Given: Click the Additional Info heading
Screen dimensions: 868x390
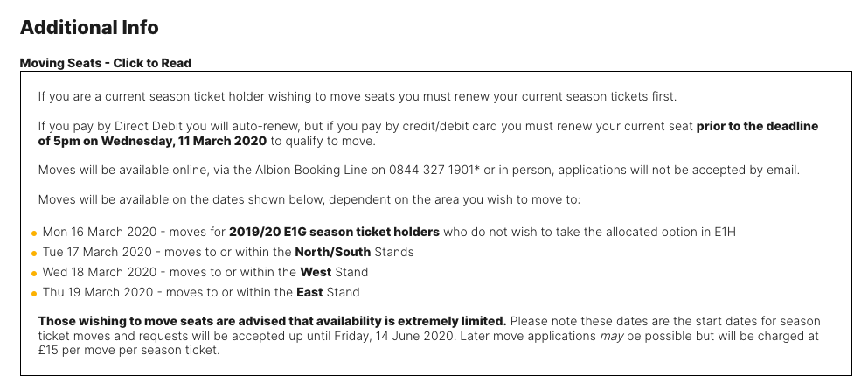Looking at the screenshot, I should 89,28.
